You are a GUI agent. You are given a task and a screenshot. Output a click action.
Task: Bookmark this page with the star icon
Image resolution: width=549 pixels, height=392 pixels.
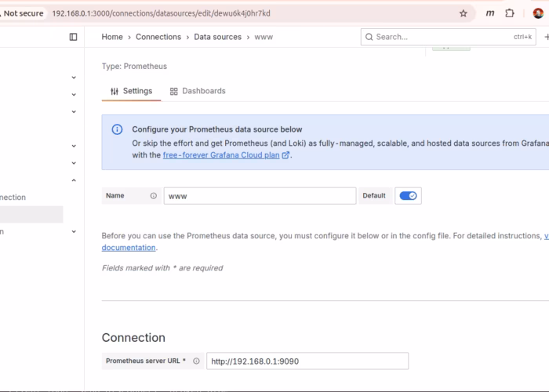coord(464,13)
